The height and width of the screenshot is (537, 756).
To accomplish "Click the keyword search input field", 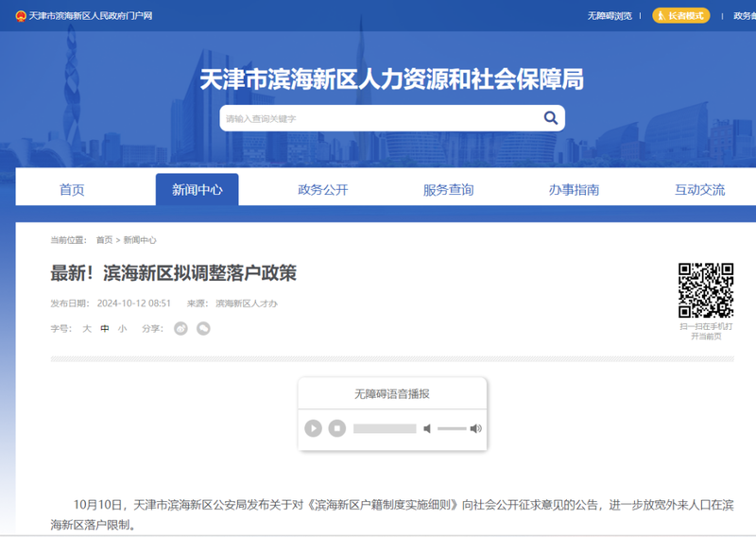I will [378, 118].
